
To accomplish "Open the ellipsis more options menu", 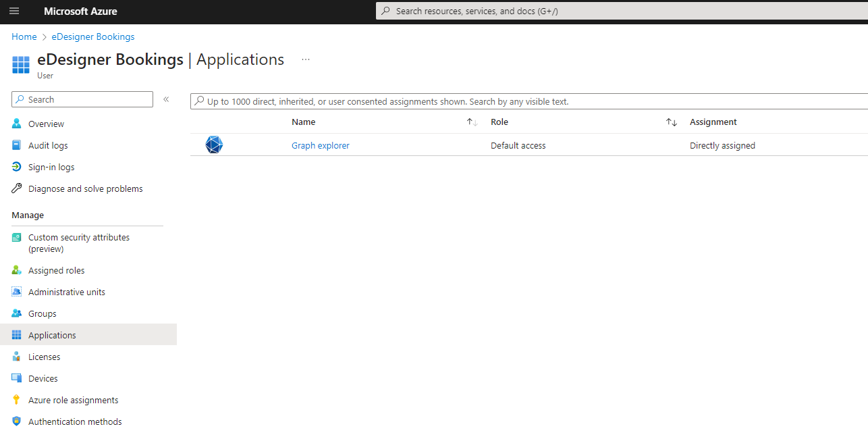I will point(306,60).
